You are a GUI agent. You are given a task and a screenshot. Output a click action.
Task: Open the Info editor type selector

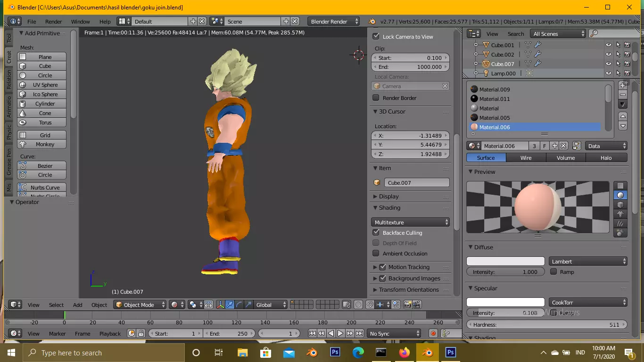15,21
